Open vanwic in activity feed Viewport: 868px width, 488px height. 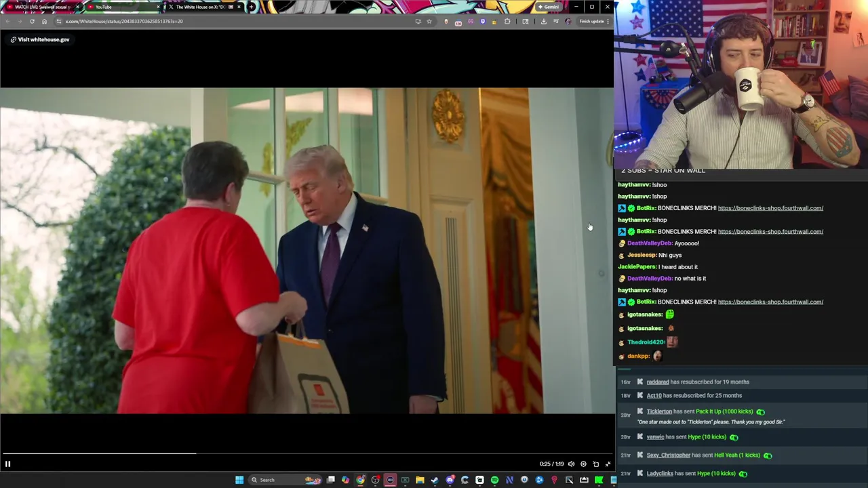[655, 436]
